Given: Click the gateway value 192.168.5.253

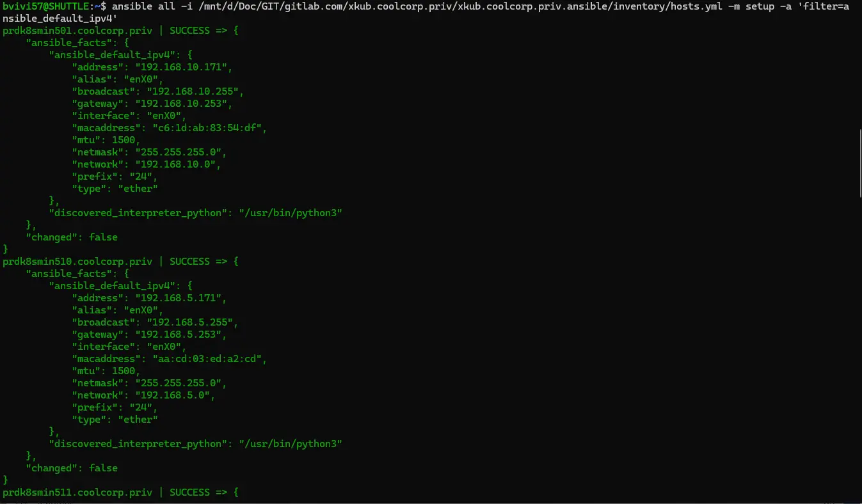Looking at the screenshot, I should click(x=177, y=335).
